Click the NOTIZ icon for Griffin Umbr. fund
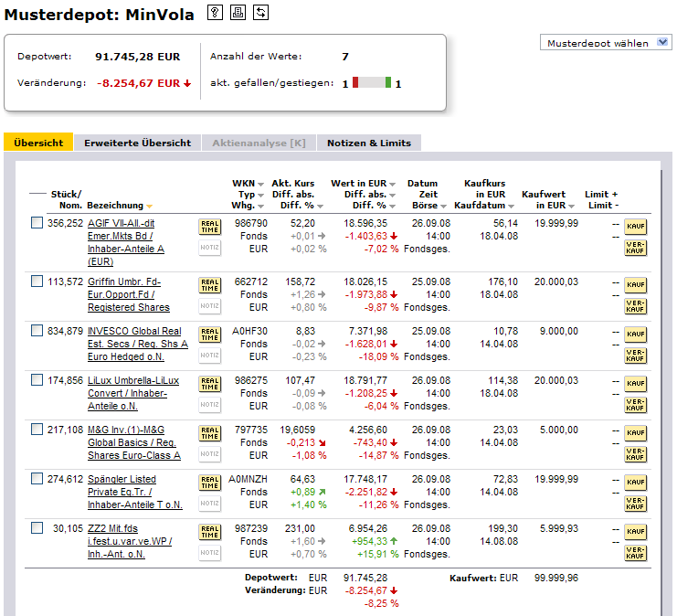Viewport: 677px width, 616px height. pyautogui.click(x=210, y=305)
